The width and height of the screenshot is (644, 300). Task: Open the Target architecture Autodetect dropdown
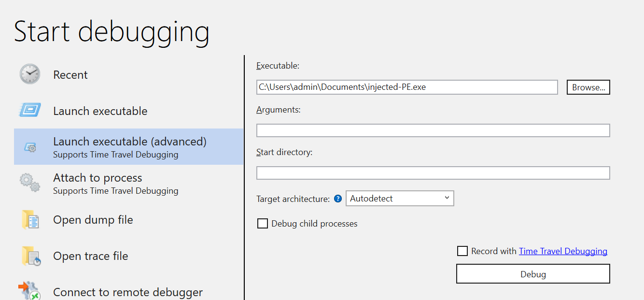(x=400, y=199)
